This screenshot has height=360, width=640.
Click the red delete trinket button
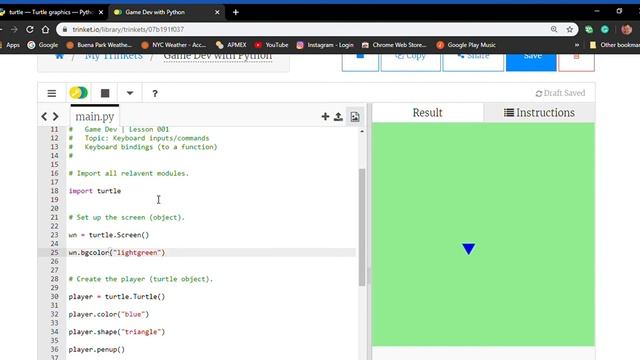click(576, 61)
